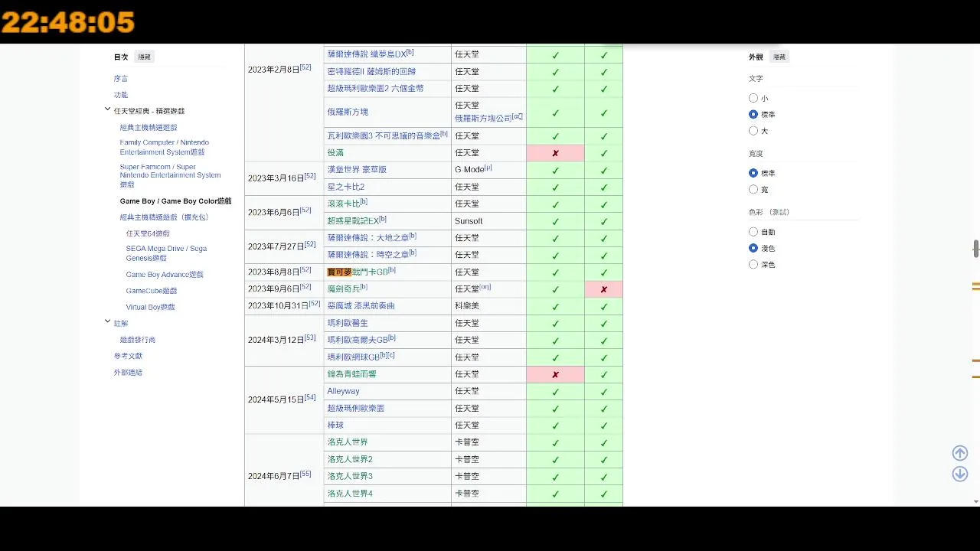The image size is (980, 551).
Task: Open 瑪利歐醫生 game link
Action: (348, 323)
